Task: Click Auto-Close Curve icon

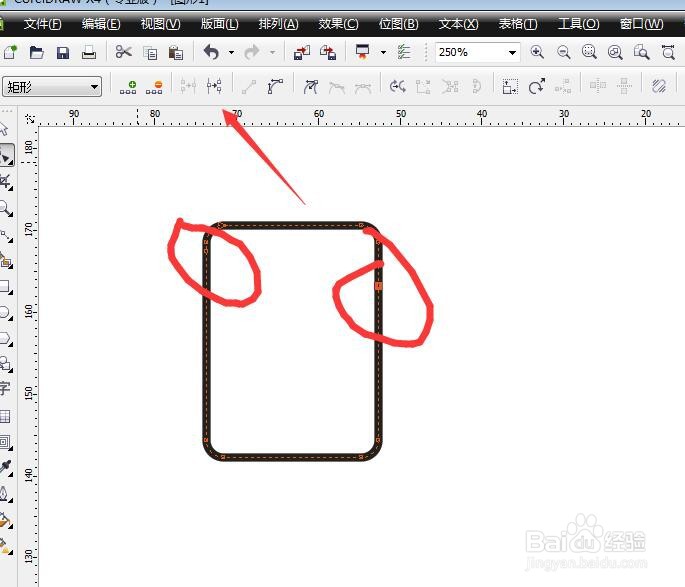Action: 477,86
